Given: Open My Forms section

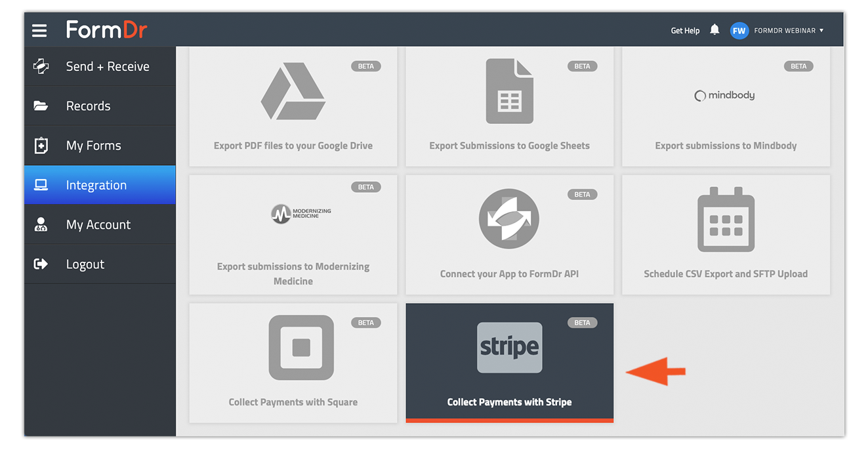Looking at the screenshot, I should click(x=100, y=146).
